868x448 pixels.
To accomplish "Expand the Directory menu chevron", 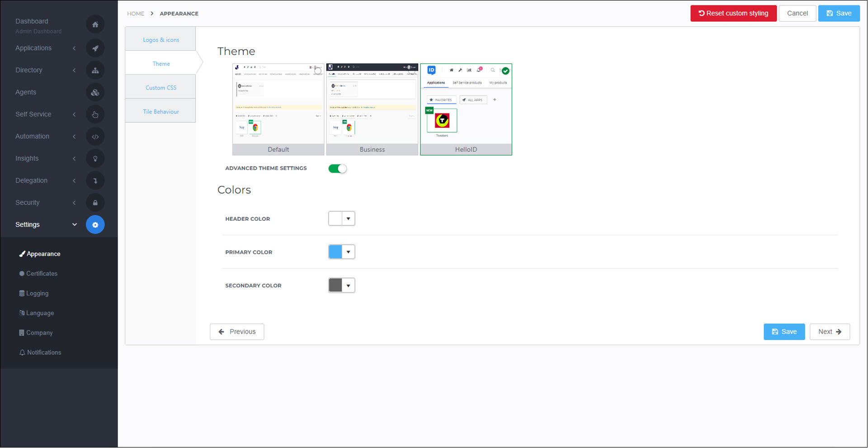I will click(x=74, y=70).
